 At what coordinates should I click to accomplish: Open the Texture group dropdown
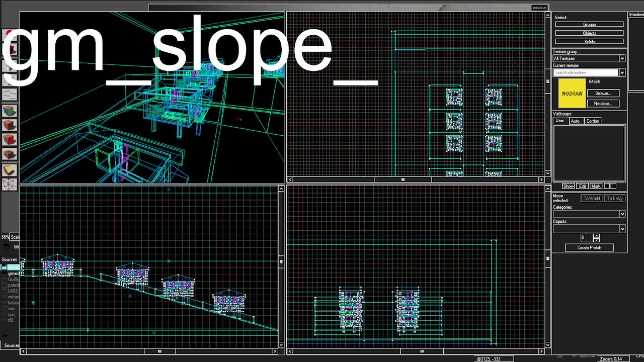[622, 59]
